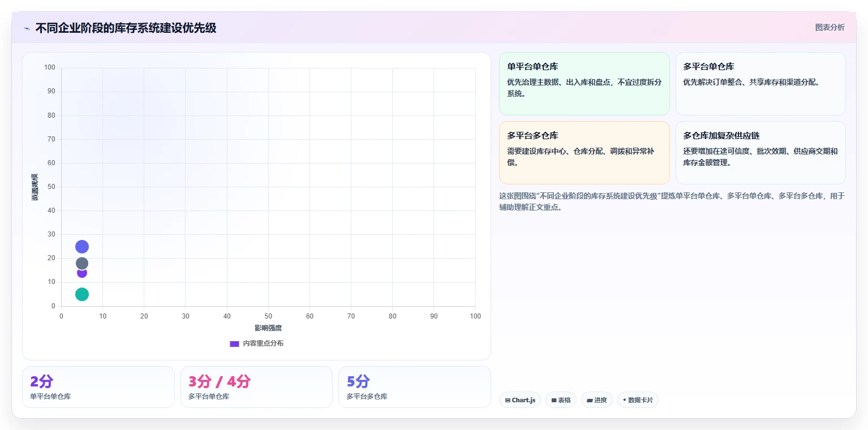The height and width of the screenshot is (430, 868).
Task: Select the gray bubble at value 18
Action: (x=82, y=263)
